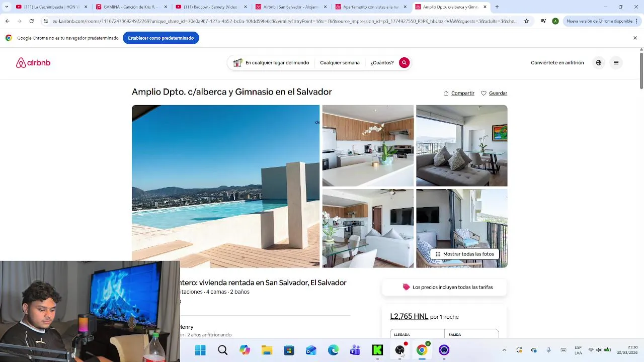This screenshot has width=644, height=362.
Task: Click 'Conviértete en anfitrión' link
Action: click(557, 63)
